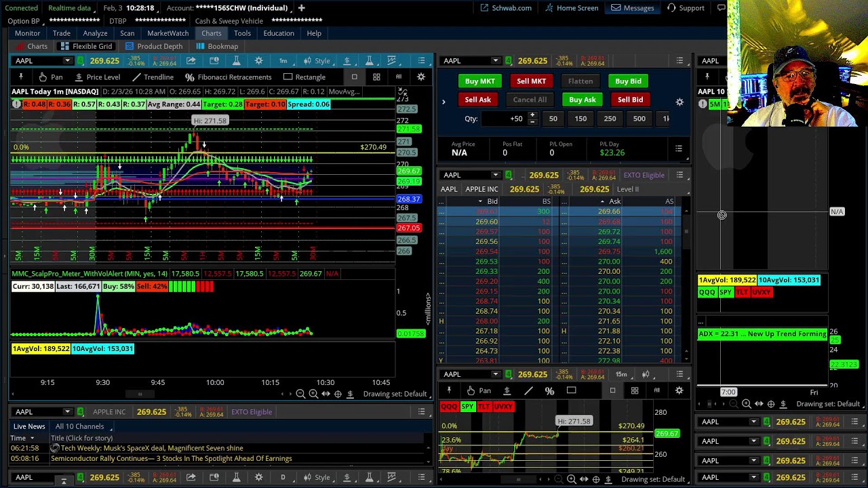868x488 pixels.
Task: Open the MarketWatch tab
Action: point(168,33)
